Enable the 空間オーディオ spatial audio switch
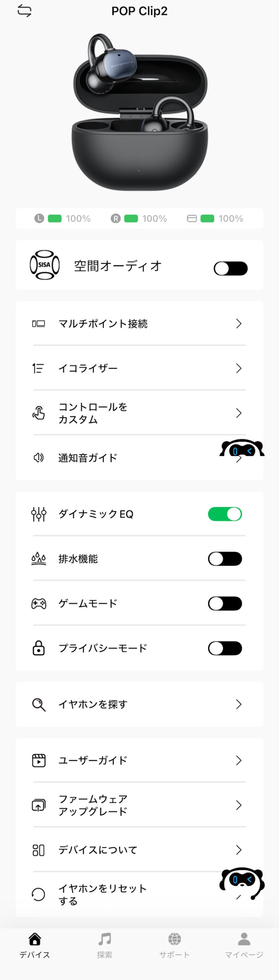Screen dimensions: 279x980 pyautogui.click(x=230, y=268)
